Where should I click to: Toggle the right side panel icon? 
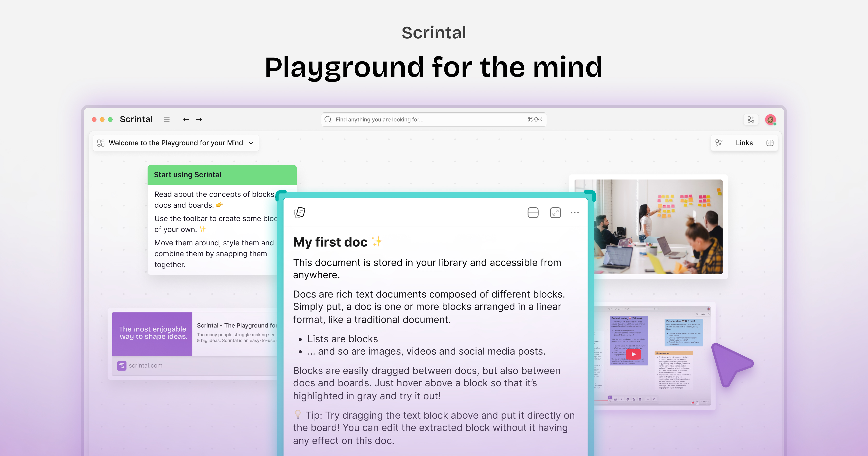point(770,143)
